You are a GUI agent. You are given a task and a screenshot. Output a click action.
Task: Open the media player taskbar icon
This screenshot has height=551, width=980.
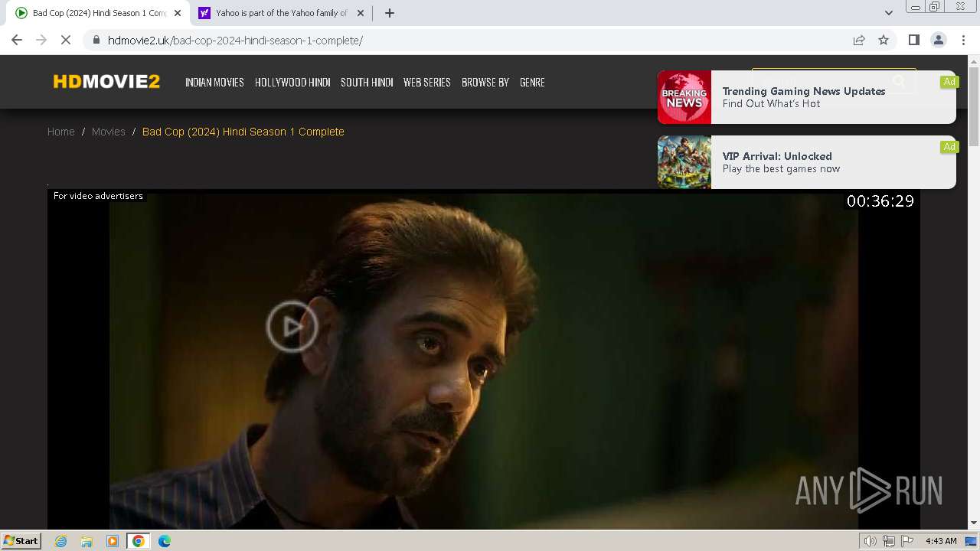click(x=113, y=541)
